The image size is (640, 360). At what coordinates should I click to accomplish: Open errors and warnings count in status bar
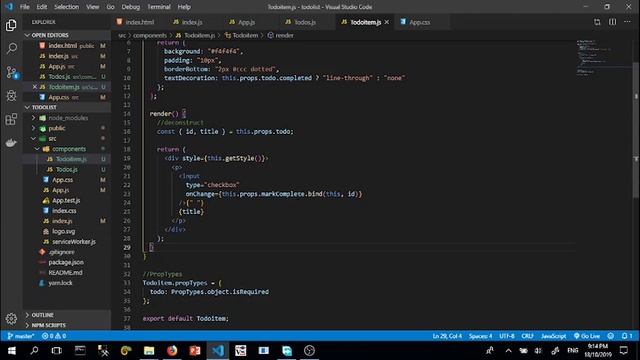53,336
